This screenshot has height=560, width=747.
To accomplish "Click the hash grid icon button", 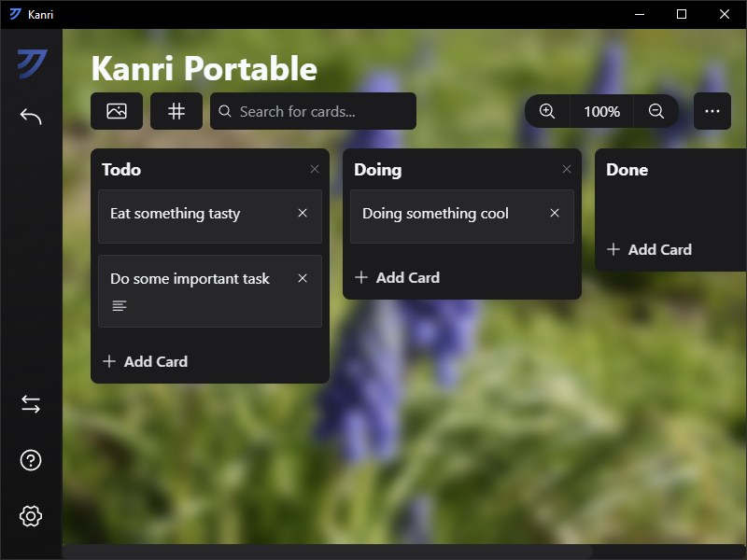I will coord(176,111).
